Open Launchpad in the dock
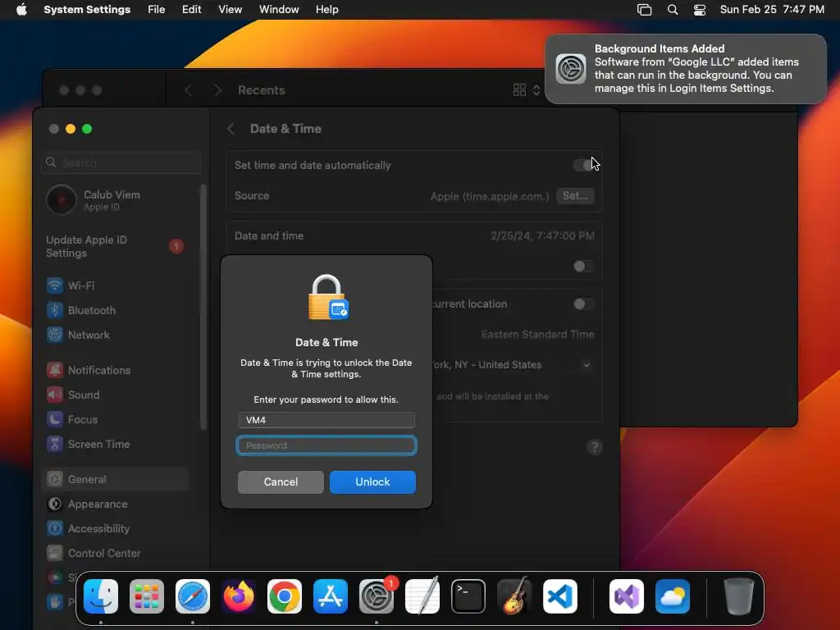Screen dimensions: 840x630 coord(147,596)
